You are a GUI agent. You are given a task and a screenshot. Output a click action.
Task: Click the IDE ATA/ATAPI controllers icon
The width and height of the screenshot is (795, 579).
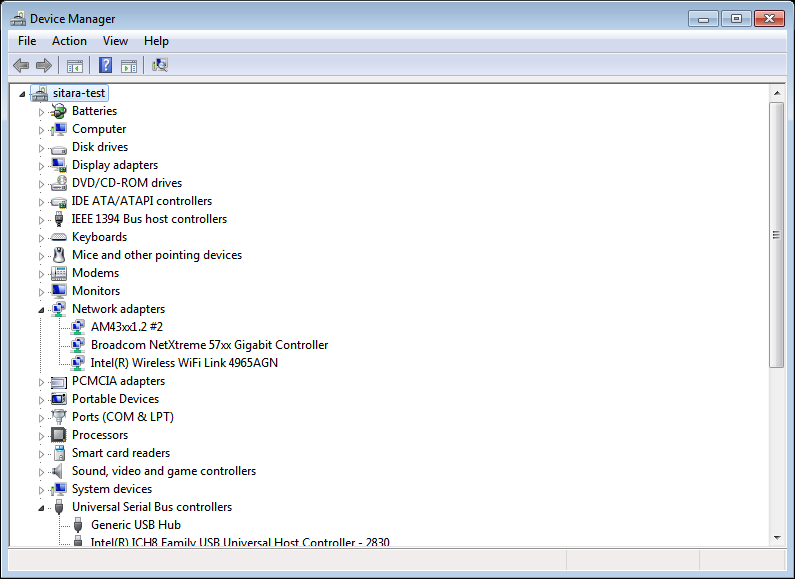59,201
